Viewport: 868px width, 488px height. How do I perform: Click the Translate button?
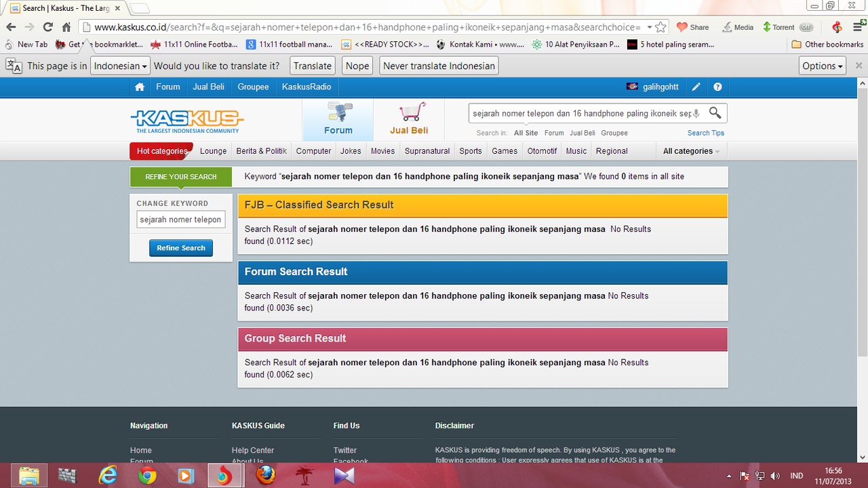click(313, 66)
